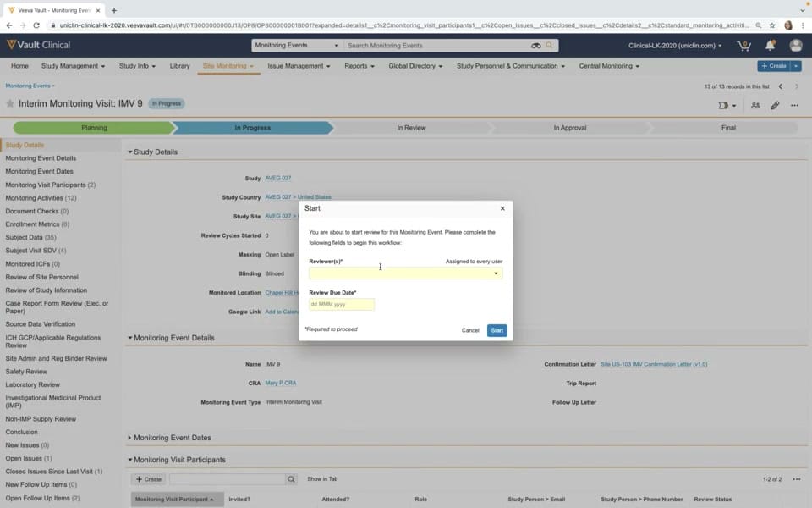Open AVEG 027 study link
The image size is (812, 508).
point(278,178)
